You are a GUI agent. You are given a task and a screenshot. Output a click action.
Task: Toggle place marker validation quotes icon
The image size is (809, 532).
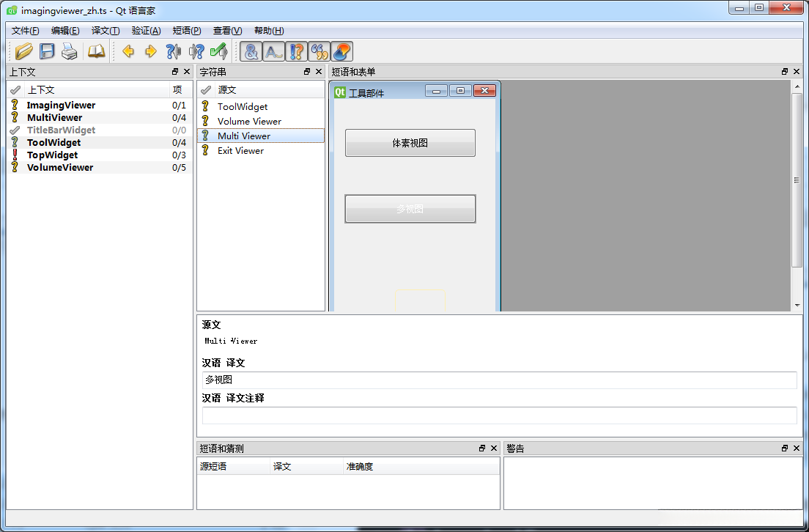(x=319, y=51)
